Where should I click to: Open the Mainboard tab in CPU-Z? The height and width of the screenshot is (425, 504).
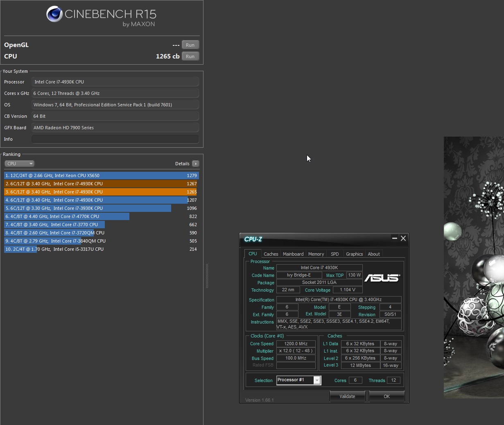click(x=293, y=254)
